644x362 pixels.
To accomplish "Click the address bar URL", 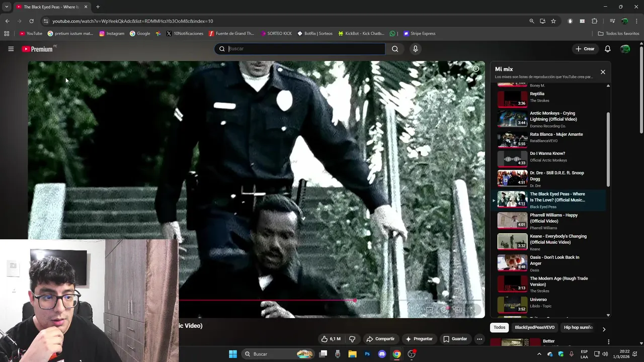I will (133, 21).
